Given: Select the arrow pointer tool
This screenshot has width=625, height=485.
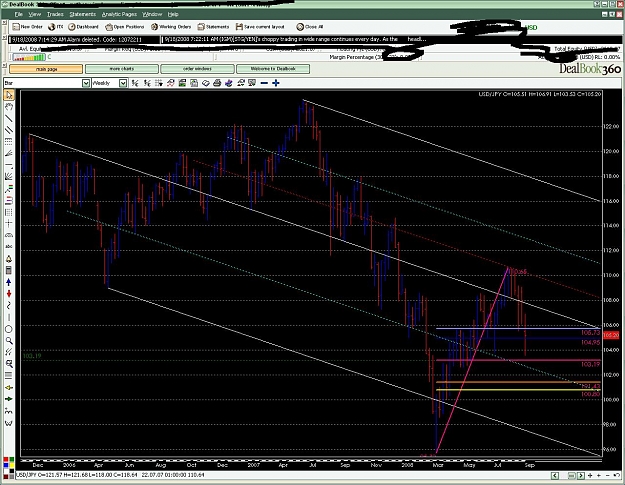Looking at the screenshot, I should coord(9,95).
